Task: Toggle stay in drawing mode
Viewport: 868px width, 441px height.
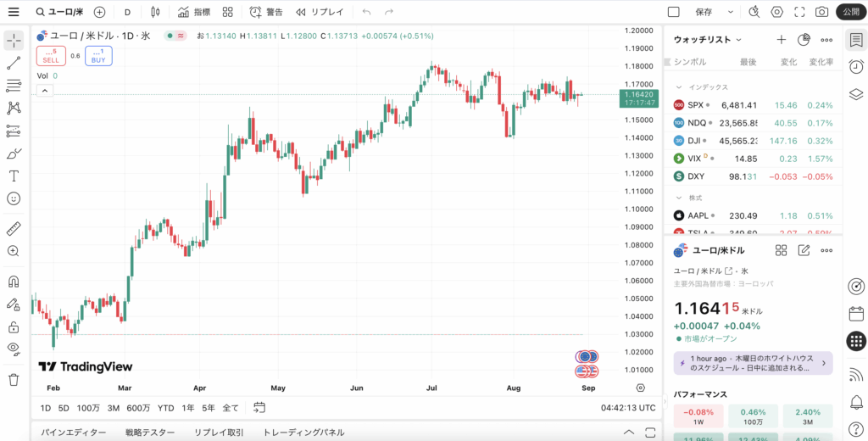Action: coord(14,304)
